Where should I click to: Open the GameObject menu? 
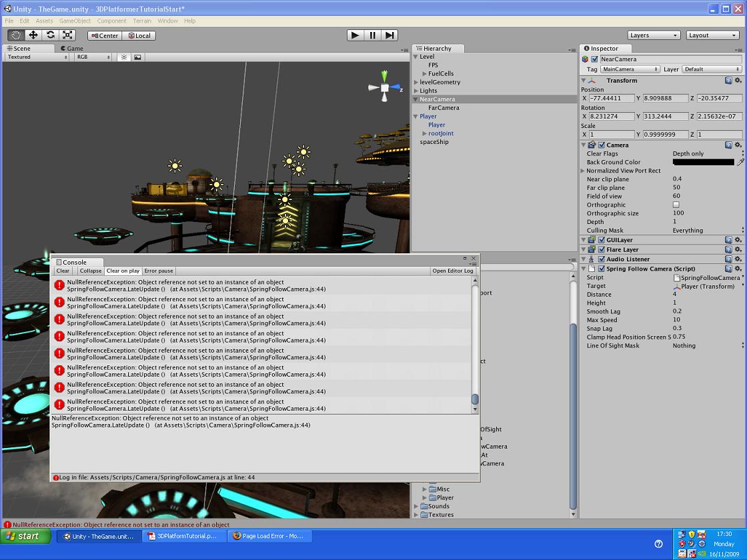(75, 21)
